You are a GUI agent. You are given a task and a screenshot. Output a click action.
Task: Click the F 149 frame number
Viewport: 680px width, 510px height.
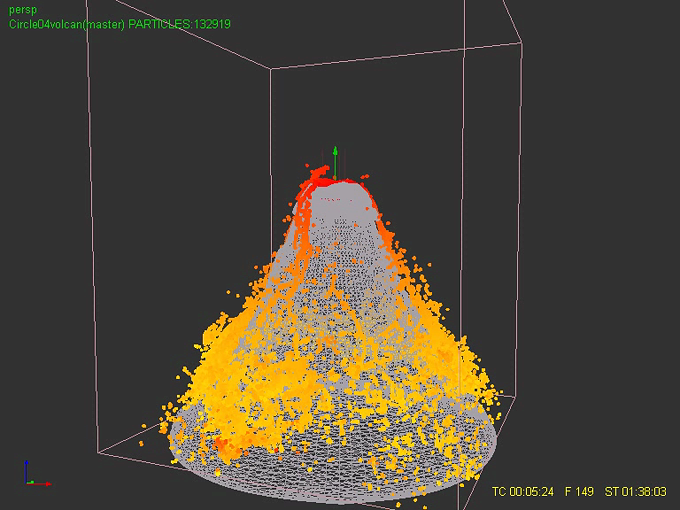click(579, 492)
